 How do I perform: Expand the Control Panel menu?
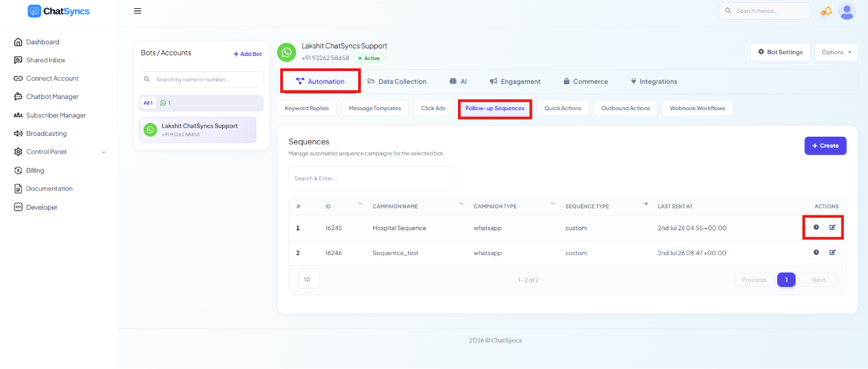(60, 152)
